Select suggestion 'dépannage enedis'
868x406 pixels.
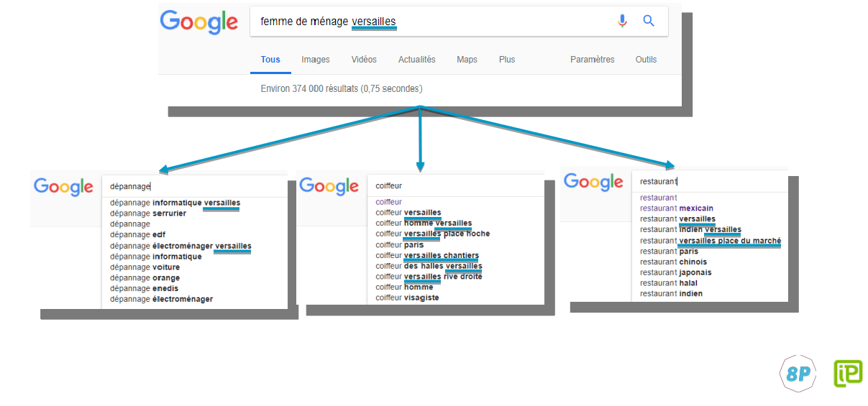[145, 288]
